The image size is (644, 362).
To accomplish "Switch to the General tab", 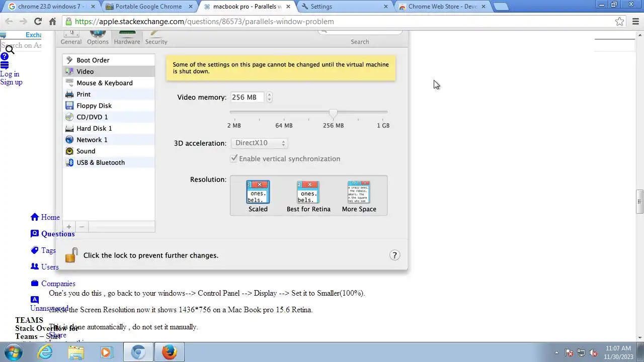I will point(71,38).
